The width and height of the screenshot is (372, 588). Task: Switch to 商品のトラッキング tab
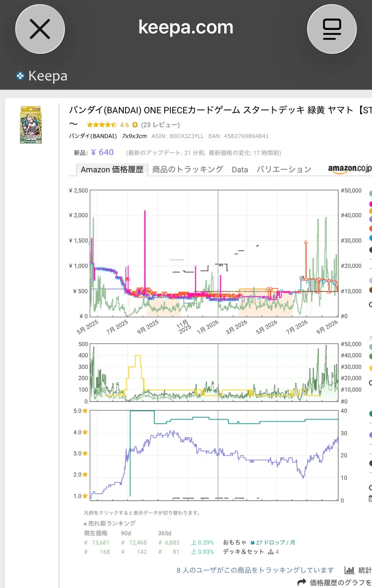[188, 169]
